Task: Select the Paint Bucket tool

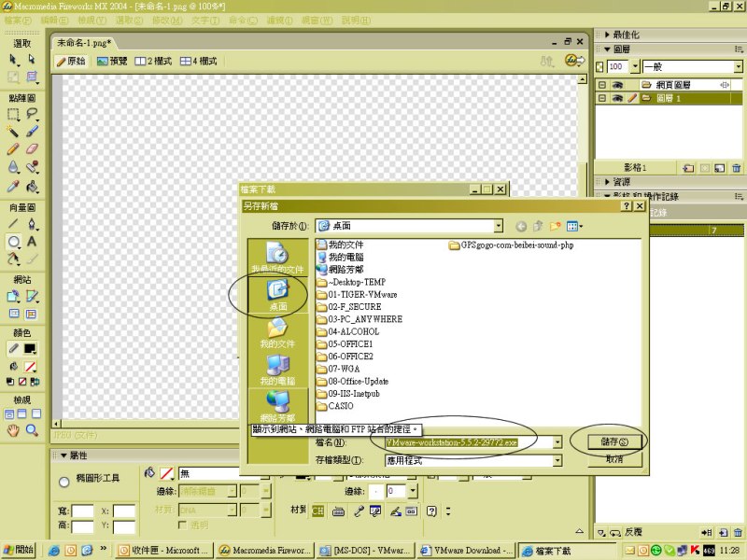Action: (x=32, y=186)
